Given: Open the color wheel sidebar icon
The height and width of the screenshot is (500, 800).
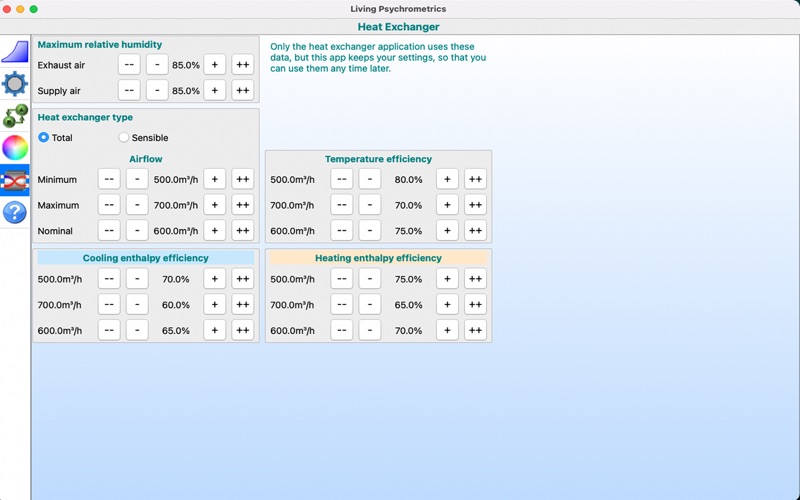Looking at the screenshot, I should (15, 148).
